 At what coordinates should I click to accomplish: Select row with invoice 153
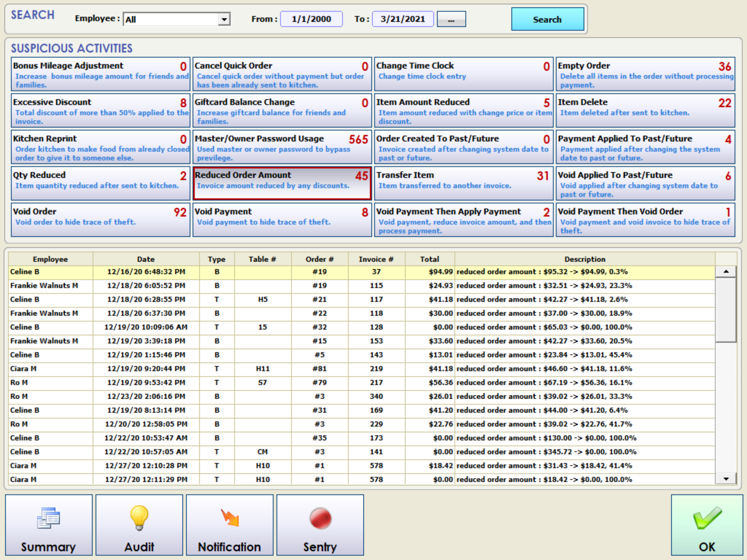coord(362,341)
